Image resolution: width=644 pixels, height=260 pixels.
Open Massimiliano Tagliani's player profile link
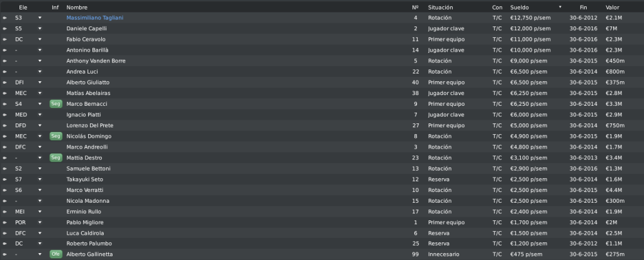pyautogui.click(x=95, y=18)
